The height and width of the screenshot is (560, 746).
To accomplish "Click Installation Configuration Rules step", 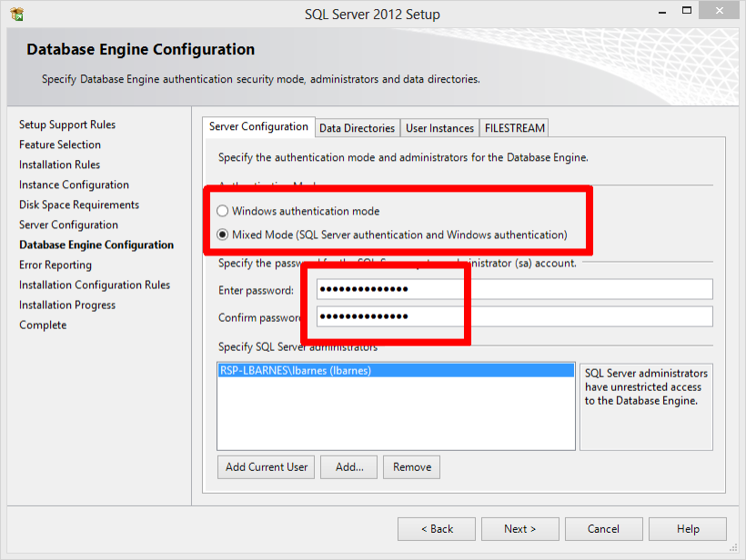I will coord(95,285).
